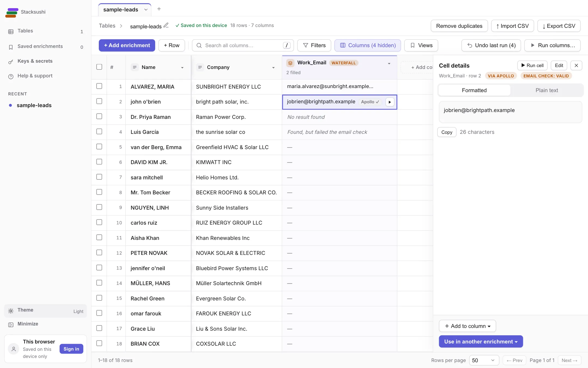Open the Columns (4 hidden) panel

pos(367,46)
